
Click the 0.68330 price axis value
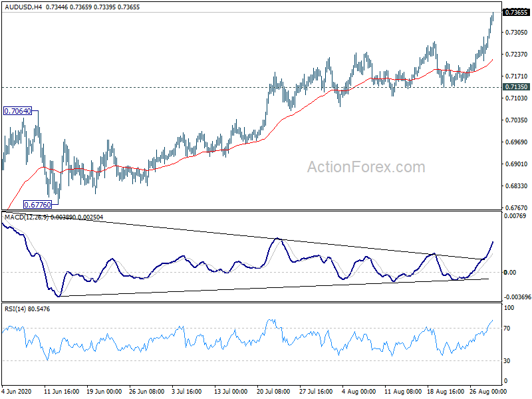[517, 186]
